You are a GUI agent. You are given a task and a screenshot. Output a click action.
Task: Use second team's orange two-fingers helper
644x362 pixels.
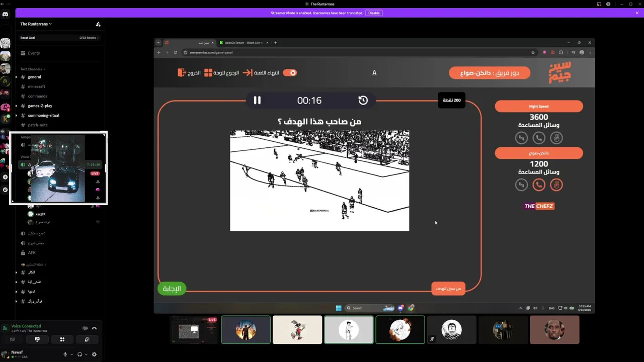(x=556, y=185)
